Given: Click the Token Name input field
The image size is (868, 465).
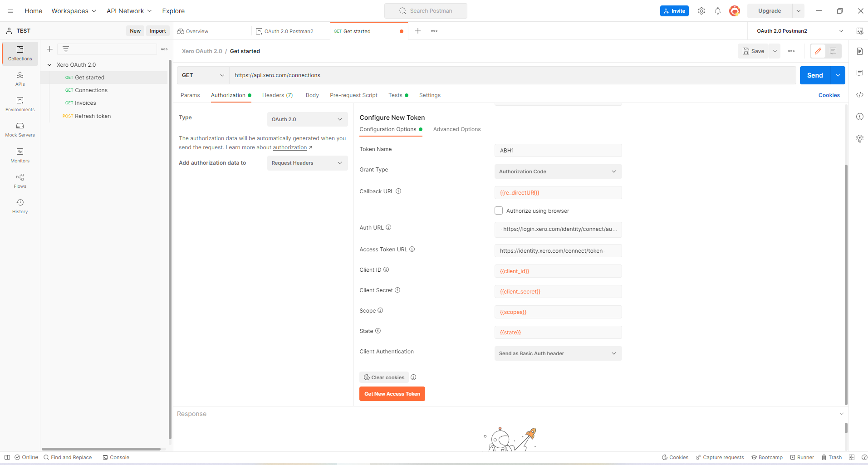Looking at the screenshot, I should click(558, 151).
